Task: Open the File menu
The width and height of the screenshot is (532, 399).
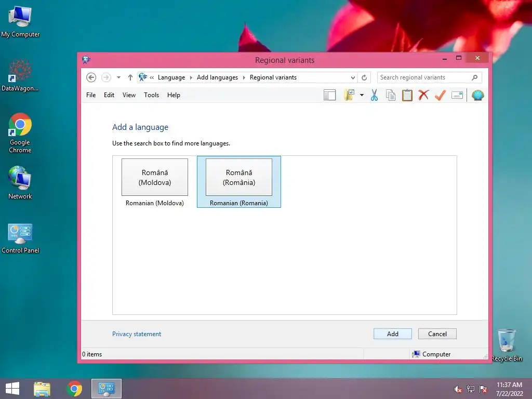Action: pyautogui.click(x=91, y=95)
